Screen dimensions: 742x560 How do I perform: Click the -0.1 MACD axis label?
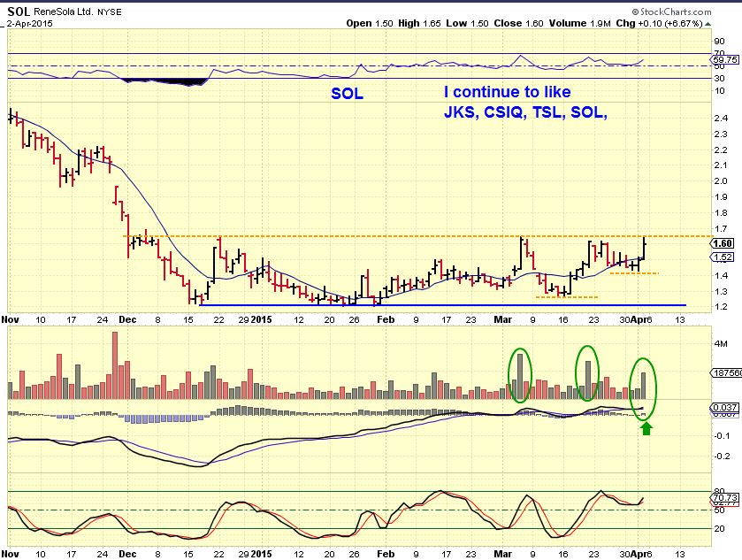(722, 435)
